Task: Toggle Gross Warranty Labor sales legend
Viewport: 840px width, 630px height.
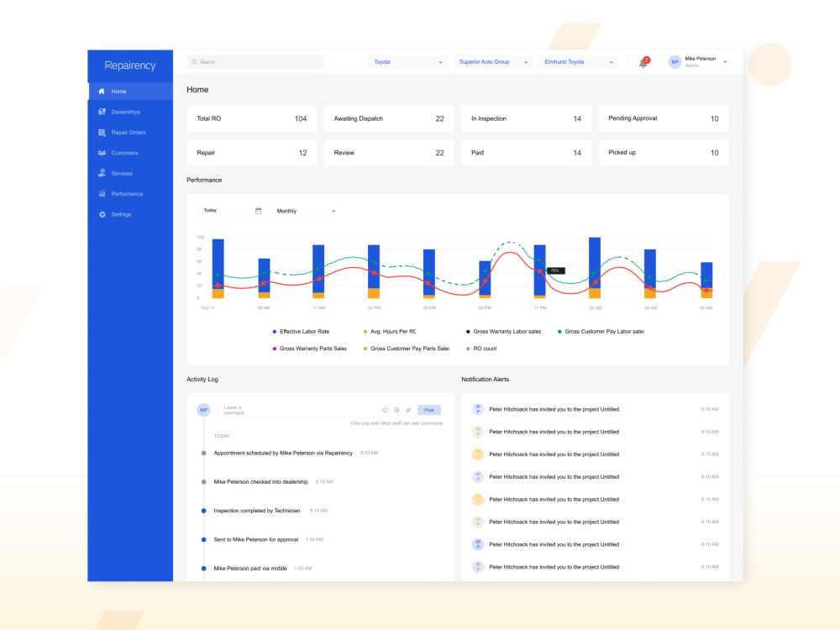Action: coord(503,332)
